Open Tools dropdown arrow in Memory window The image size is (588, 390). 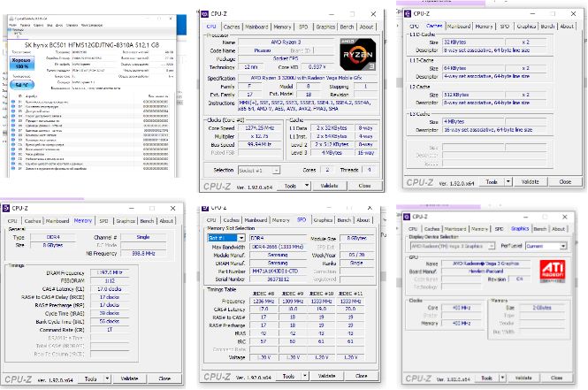[107, 379]
